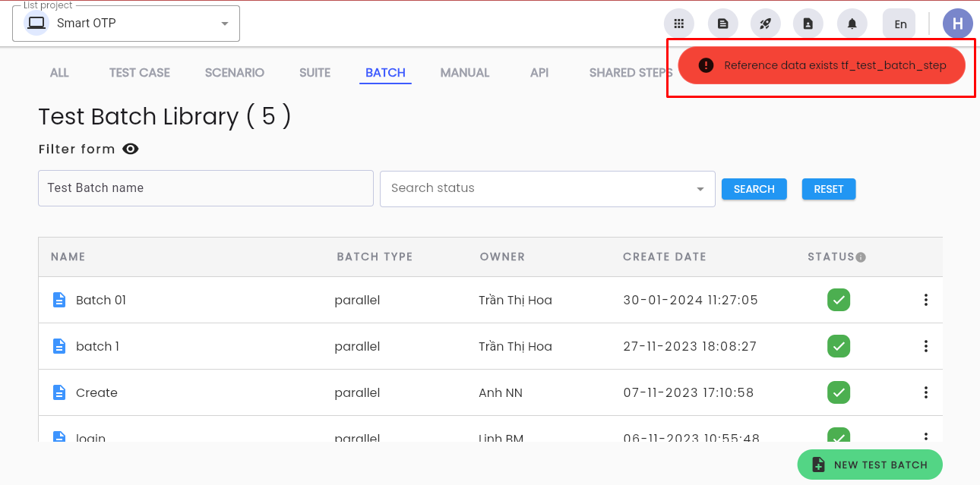Screen dimensions: 980x485
Task: Open the Search status dropdown
Action: (547, 188)
